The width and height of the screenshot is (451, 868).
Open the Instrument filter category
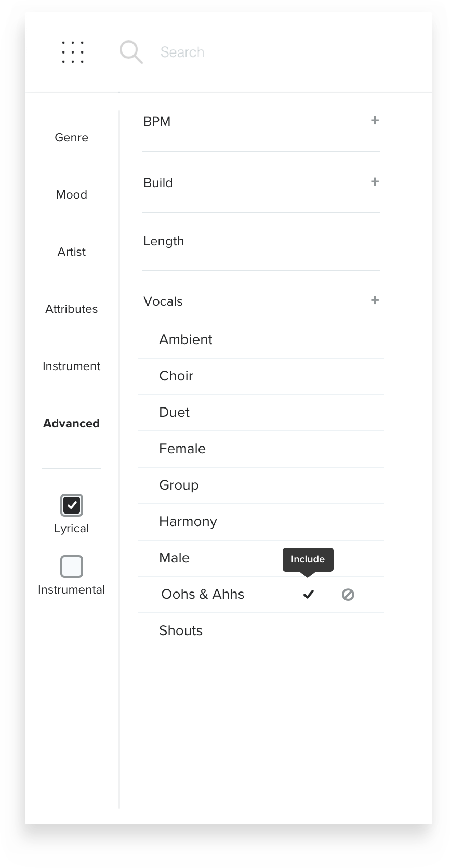(71, 366)
